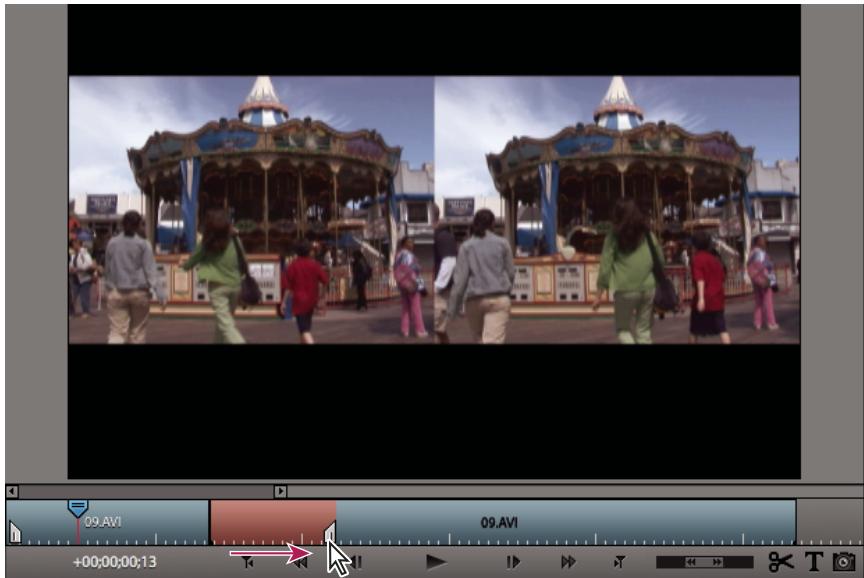The image size is (864, 578).
Task: Click the right carousel preview frame
Action: [617, 210]
